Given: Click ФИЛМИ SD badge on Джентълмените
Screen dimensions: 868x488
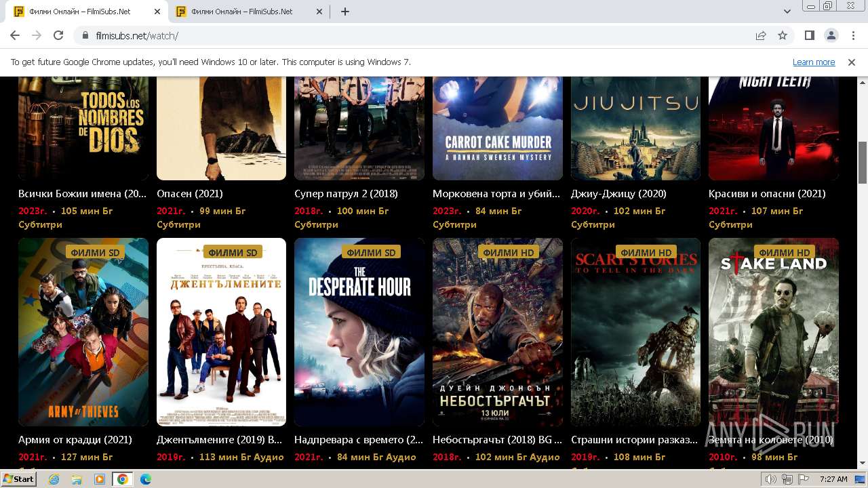Looking at the screenshot, I should click(x=233, y=252).
